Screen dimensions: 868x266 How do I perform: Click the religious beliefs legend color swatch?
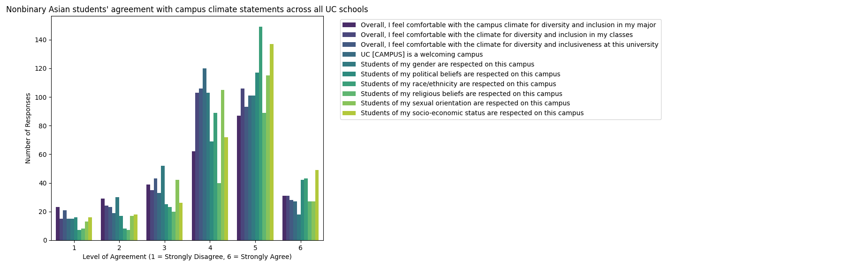pos(349,94)
